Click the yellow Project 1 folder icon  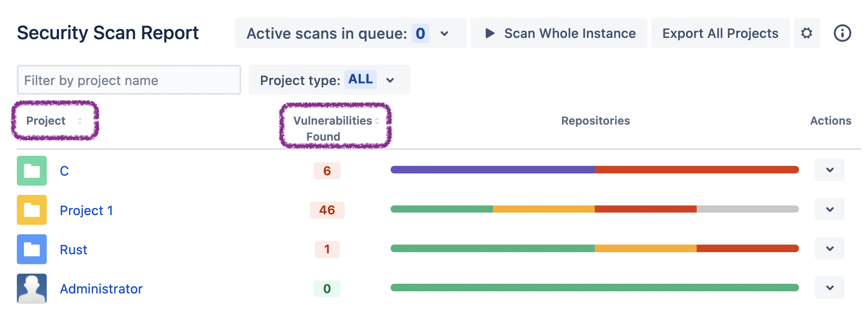32,210
